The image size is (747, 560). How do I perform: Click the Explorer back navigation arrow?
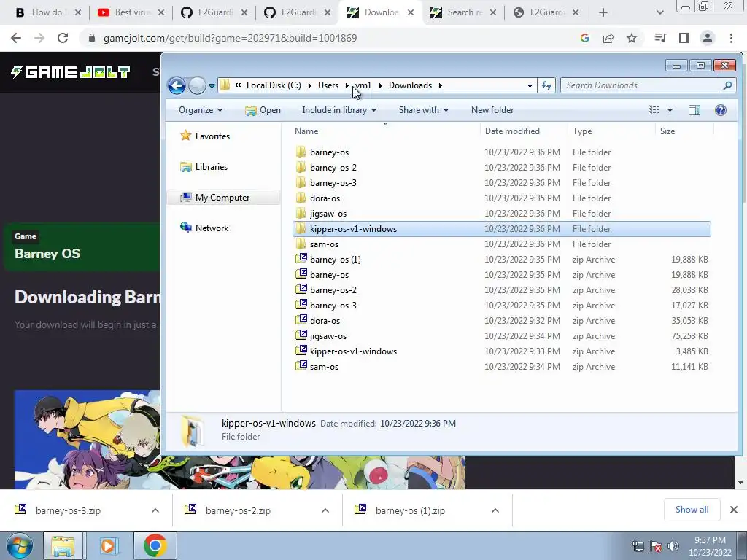pyautogui.click(x=177, y=86)
